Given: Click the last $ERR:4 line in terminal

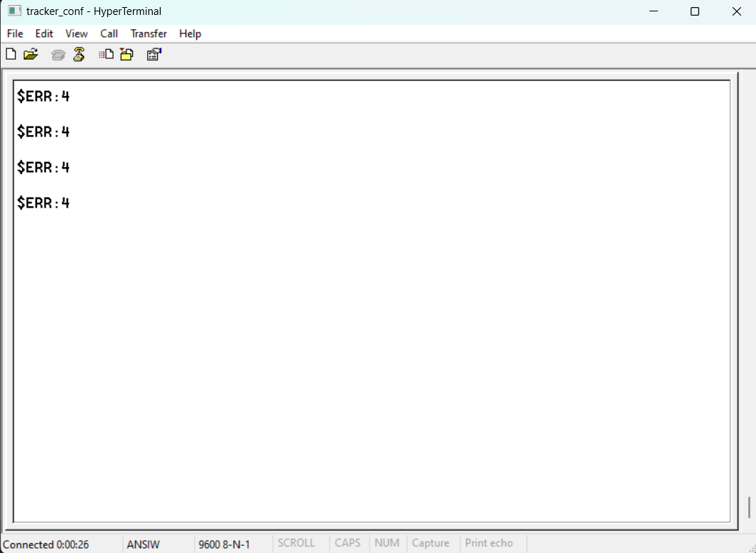Looking at the screenshot, I should point(43,203).
